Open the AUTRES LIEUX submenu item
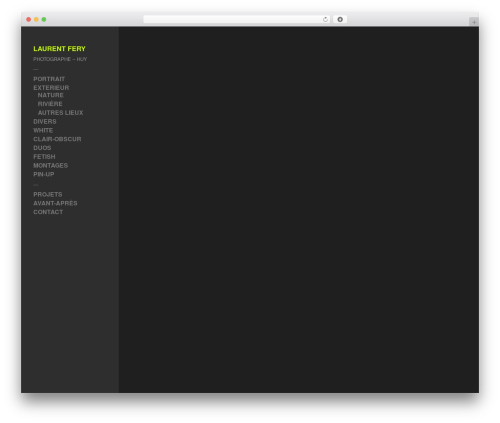This screenshot has width=500, height=423. tap(60, 113)
